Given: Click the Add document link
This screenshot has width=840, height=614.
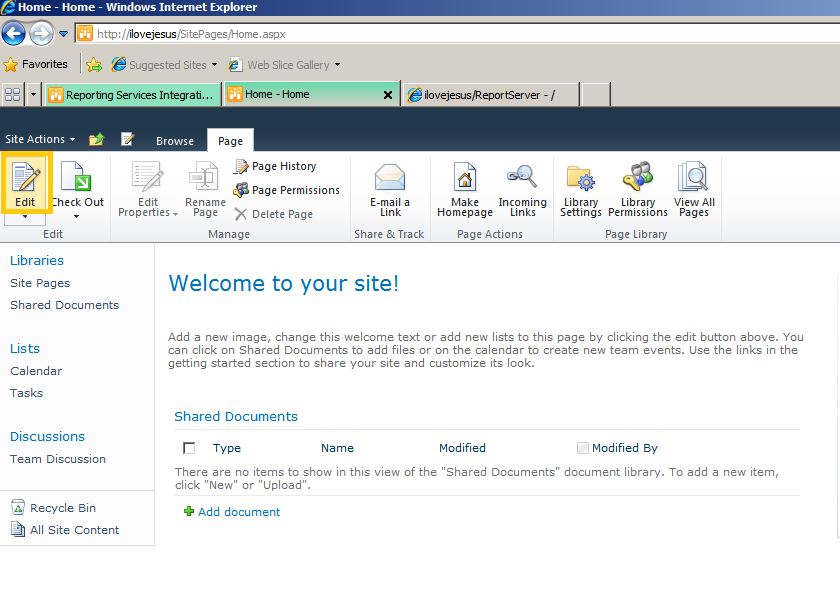Looking at the screenshot, I should click(x=239, y=512).
